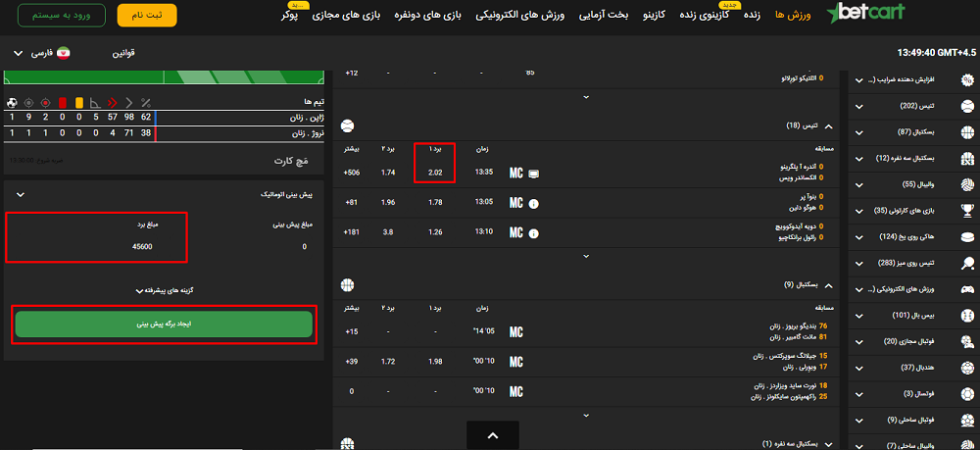Click the مچ کارت match card label
The height and width of the screenshot is (450, 980).
tap(293, 161)
